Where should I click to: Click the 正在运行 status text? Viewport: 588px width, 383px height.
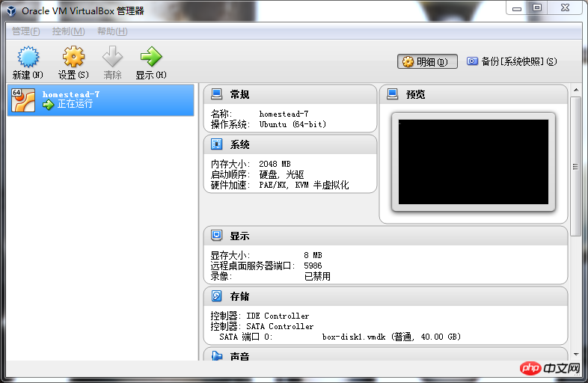(75, 104)
